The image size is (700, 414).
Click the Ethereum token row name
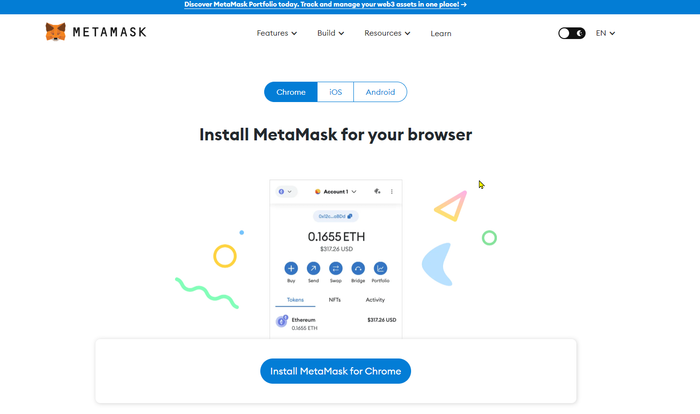pyautogui.click(x=304, y=320)
